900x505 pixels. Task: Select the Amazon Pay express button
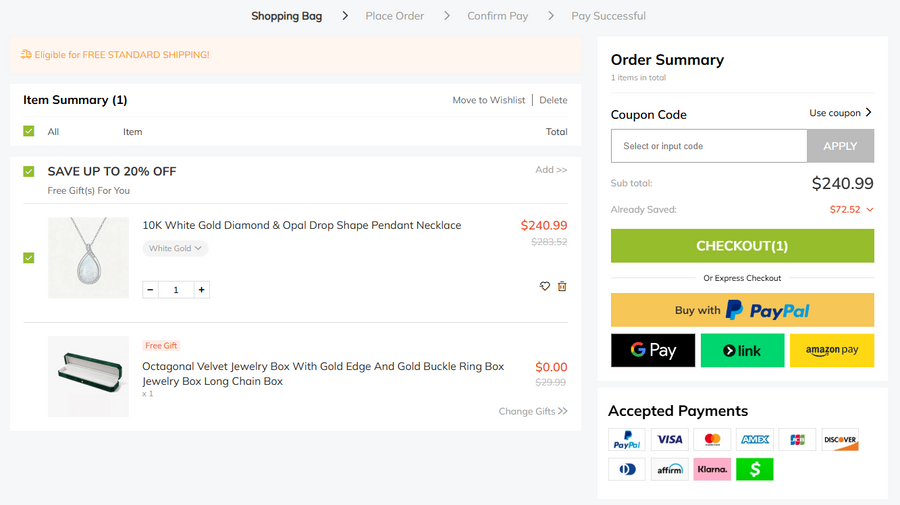pos(831,350)
